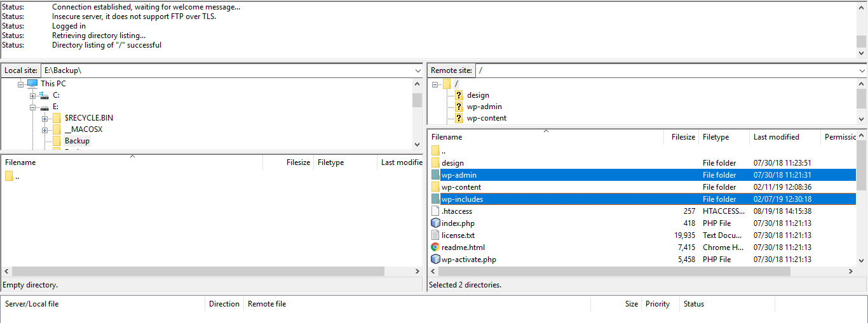This screenshot has height=323, width=868.
Task: Click the Backup folder icon in local tree
Action: [57, 141]
